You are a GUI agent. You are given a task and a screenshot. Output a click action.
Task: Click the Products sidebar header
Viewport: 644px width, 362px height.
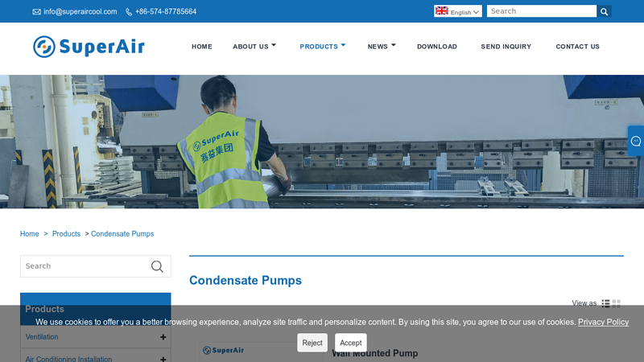point(95,309)
